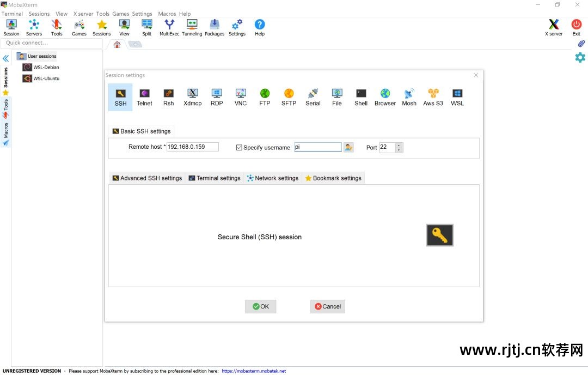The width and height of the screenshot is (588, 375).
Task: Select the Shell session type
Action: (361, 97)
